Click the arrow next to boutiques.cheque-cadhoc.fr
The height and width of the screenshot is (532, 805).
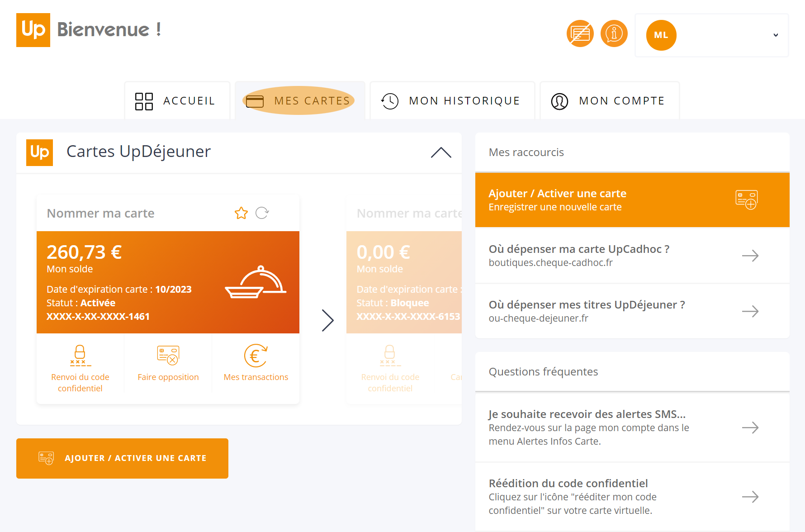click(x=750, y=256)
